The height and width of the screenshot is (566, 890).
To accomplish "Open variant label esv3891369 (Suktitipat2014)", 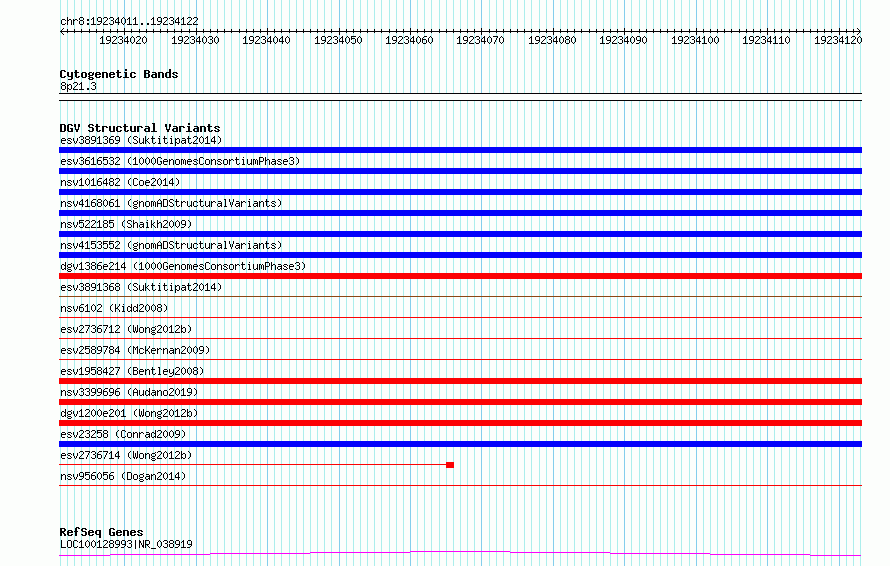I will tap(141, 140).
